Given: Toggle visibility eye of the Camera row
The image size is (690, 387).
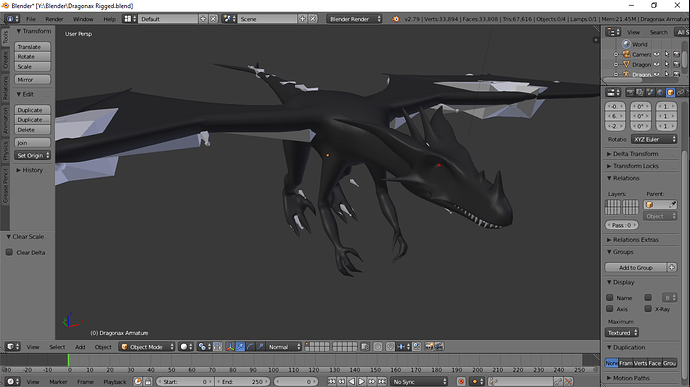Looking at the screenshot, I should click(x=657, y=54).
